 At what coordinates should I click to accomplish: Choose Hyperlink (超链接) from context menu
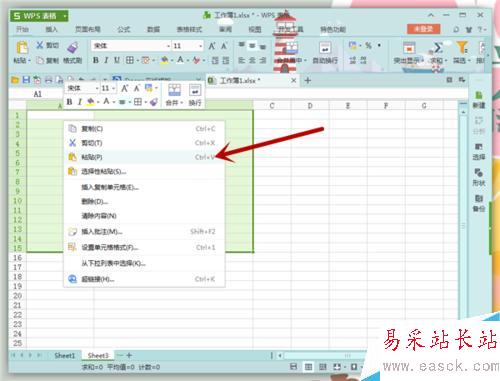coord(144,279)
